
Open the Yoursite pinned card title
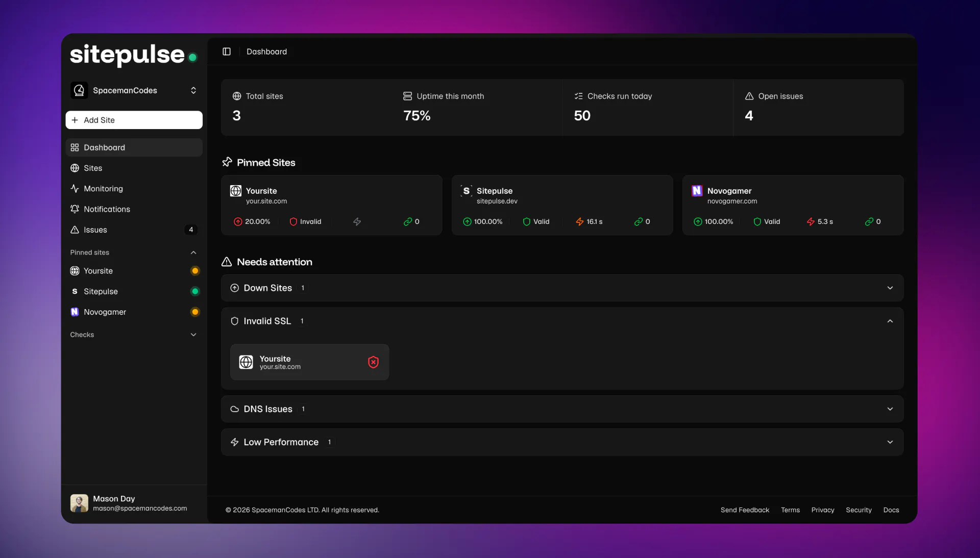tap(261, 191)
